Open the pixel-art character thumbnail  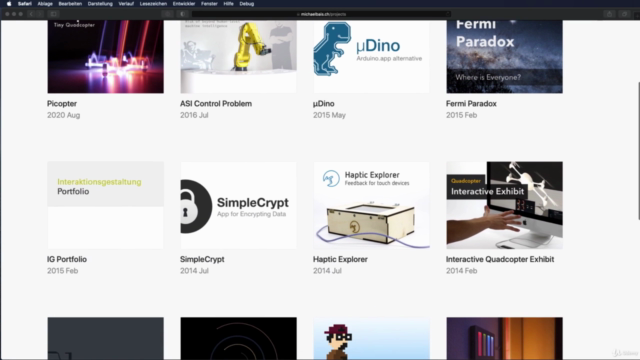(371, 338)
